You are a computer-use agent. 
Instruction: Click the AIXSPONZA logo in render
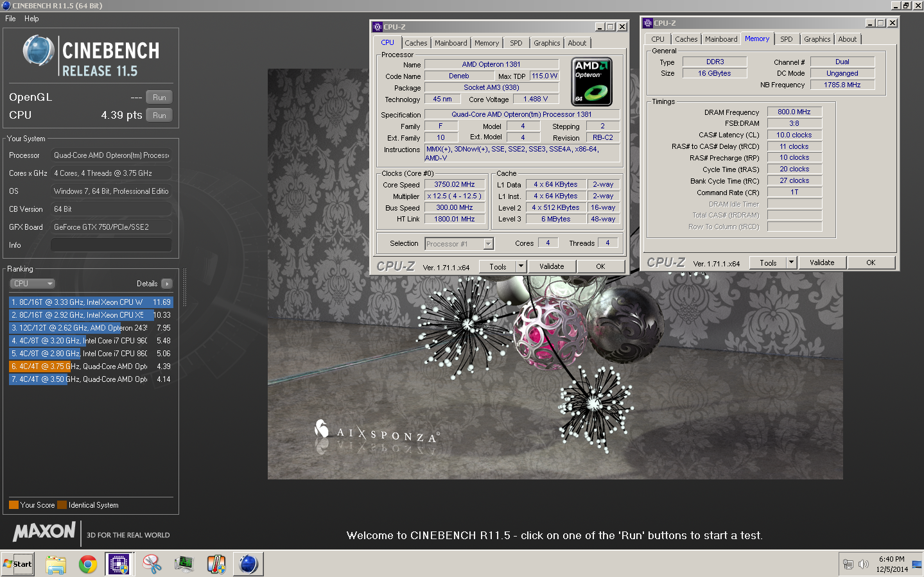(376, 433)
